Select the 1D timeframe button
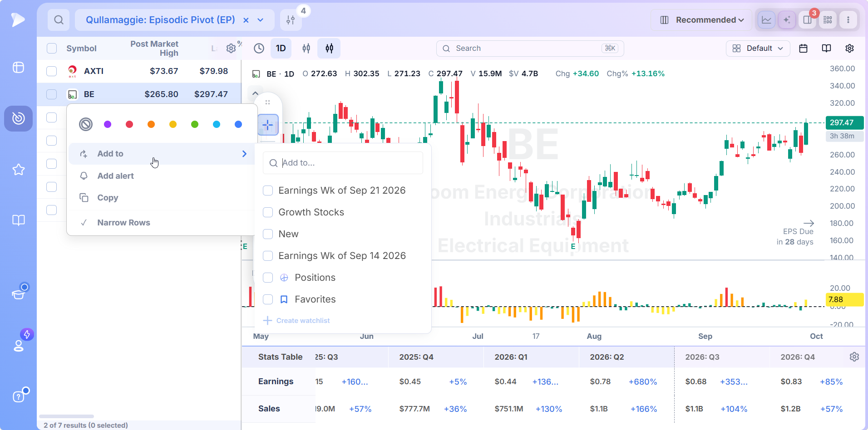The height and width of the screenshot is (430, 868). point(281,48)
